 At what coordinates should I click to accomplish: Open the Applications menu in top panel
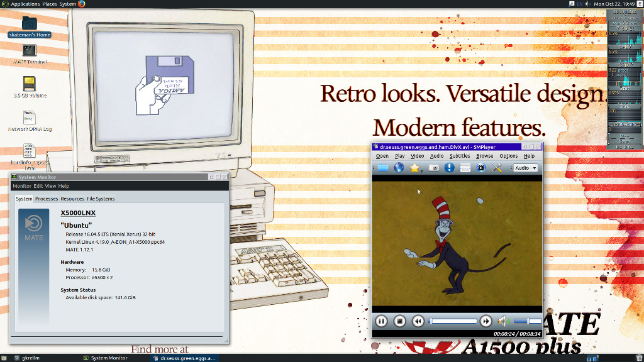[x=25, y=4]
